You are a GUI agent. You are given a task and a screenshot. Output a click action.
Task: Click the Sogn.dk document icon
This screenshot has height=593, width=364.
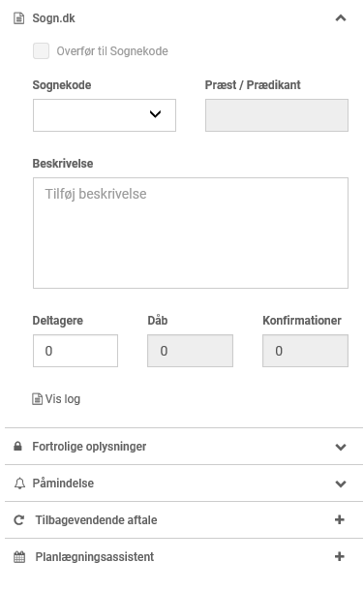click(19, 18)
